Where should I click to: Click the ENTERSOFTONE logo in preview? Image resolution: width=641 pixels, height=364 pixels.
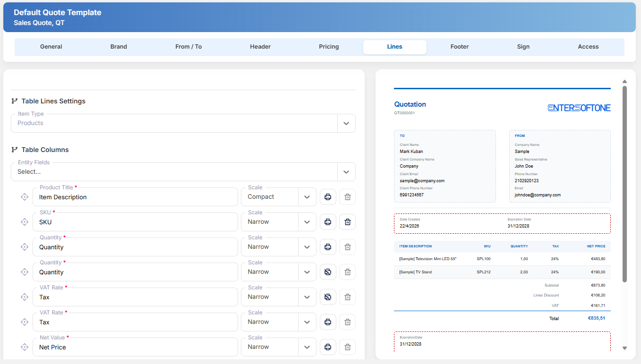pos(579,108)
